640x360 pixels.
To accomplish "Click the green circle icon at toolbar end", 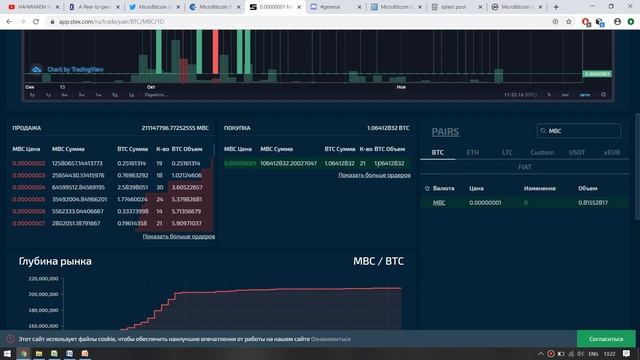I will (631, 22).
